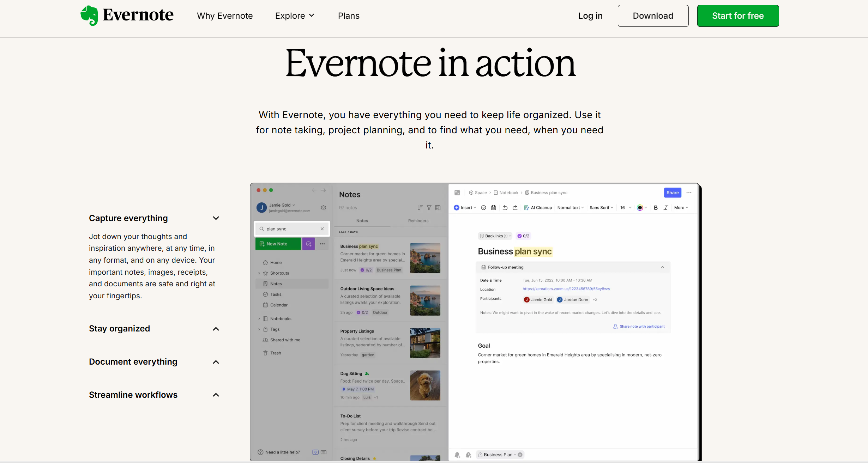Click the sort notes icon

pyautogui.click(x=420, y=208)
